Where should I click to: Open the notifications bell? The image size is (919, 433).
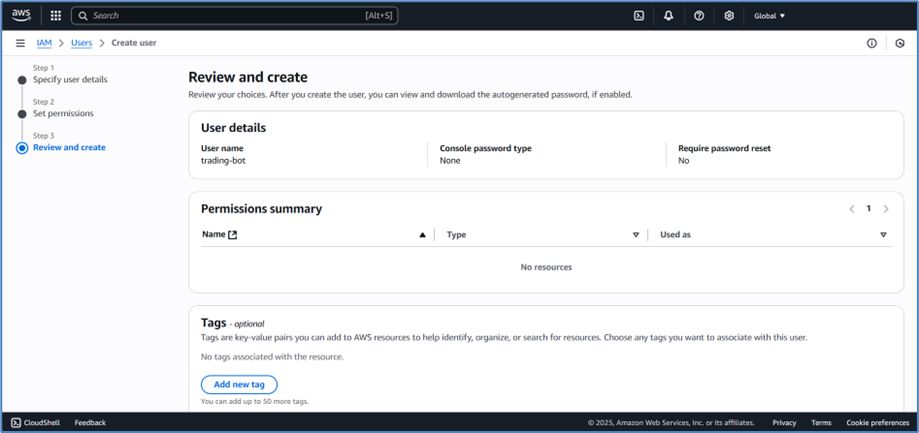tap(668, 16)
